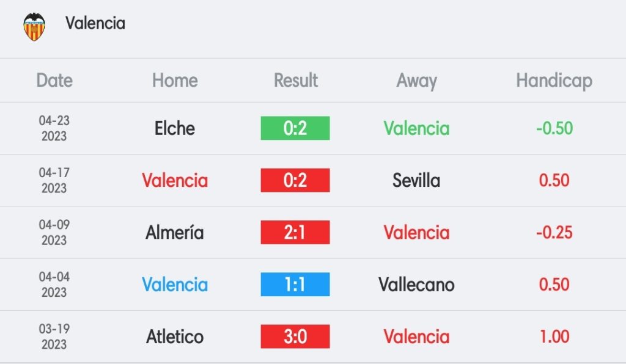
Task: Click the Valencia club crest logo
Action: point(34,27)
